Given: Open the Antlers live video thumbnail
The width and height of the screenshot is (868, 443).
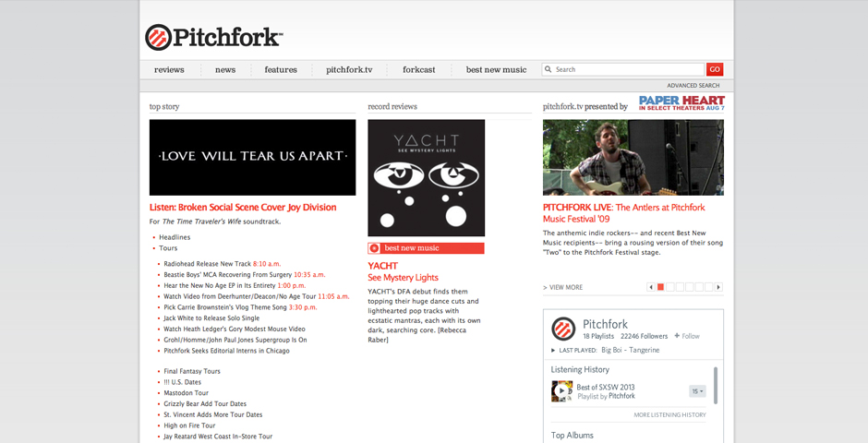Looking at the screenshot, I should 633,157.
